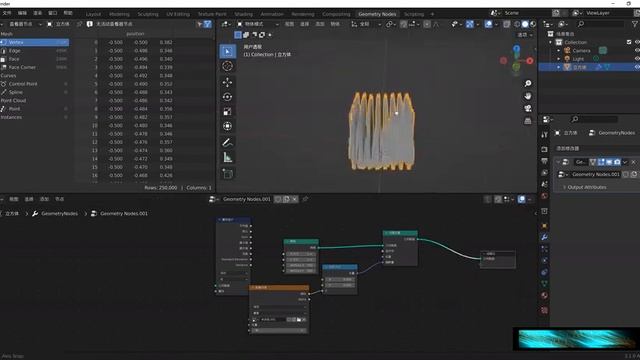Open the Tool properties tab icon
The height and width of the screenshot is (360, 640).
point(544,135)
